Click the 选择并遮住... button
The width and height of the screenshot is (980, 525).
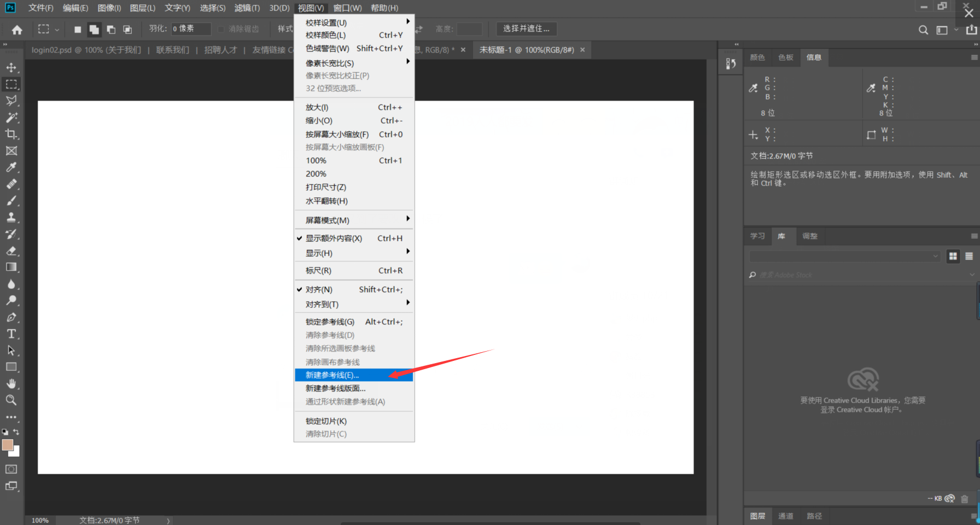click(x=527, y=28)
